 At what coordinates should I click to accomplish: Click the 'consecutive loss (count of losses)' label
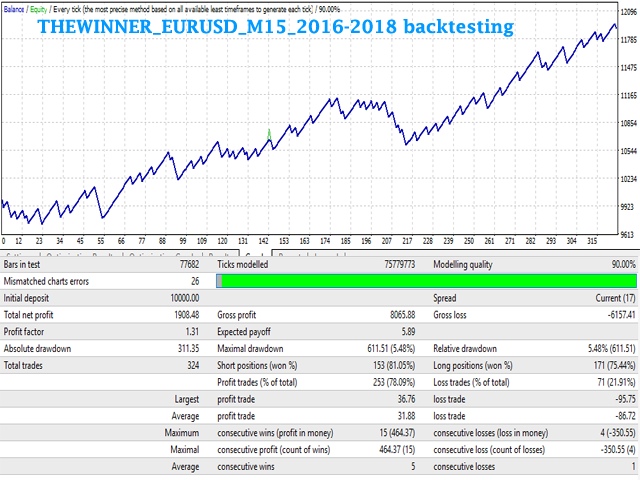(x=489, y=450)
